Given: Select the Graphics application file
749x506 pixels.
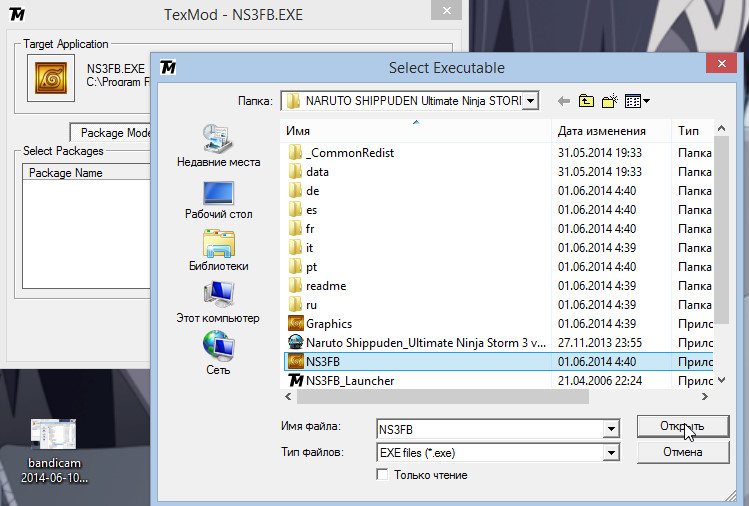Looking at the screenshot, I should (320, 324).
